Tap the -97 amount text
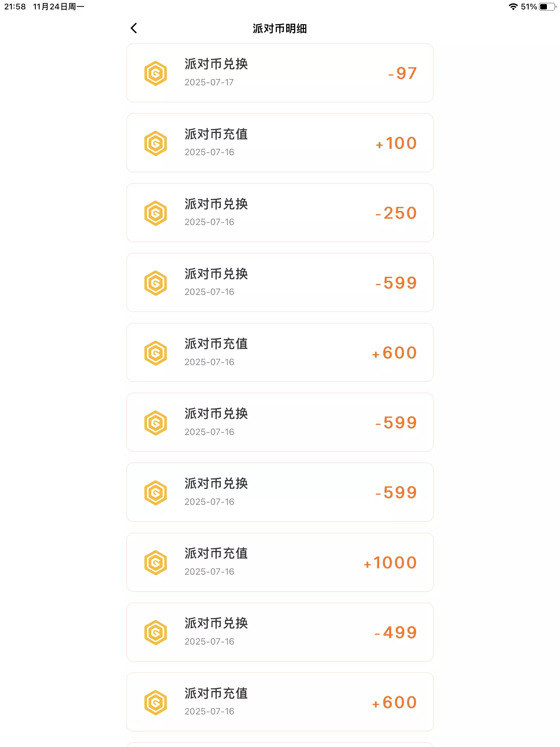This screenshot has width=560, height=747. click(x=402, y=73)
